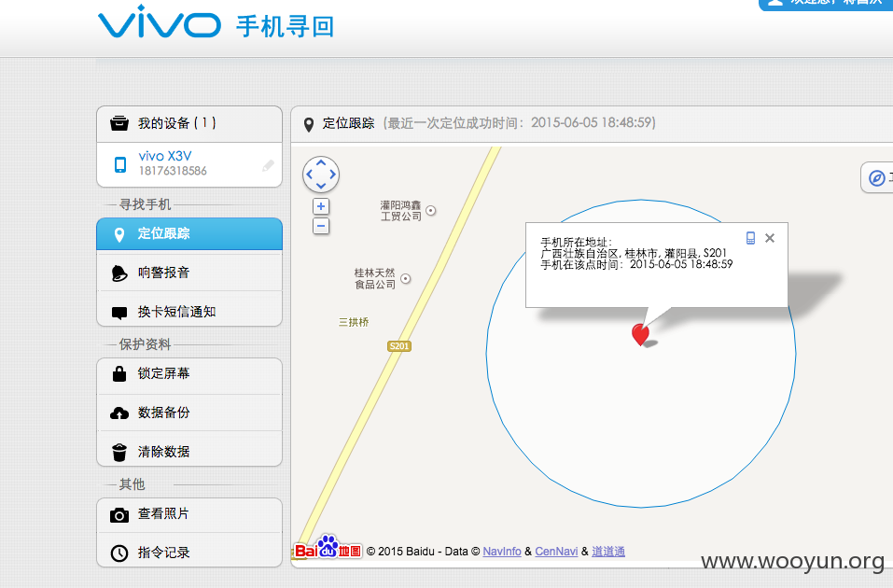The image size is (893, 588).
Task: Zoom out the map with minus button
Action: pos(321,226)
